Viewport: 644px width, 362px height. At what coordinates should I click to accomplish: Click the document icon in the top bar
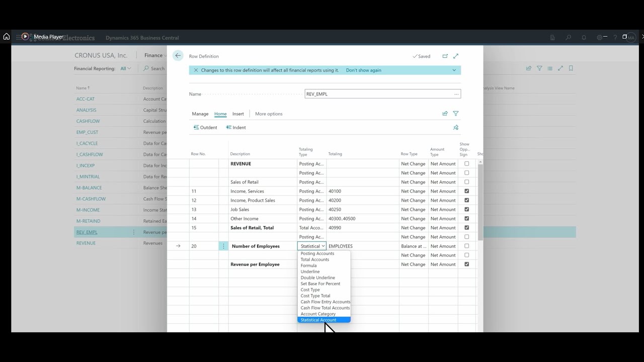coord(552,38)
